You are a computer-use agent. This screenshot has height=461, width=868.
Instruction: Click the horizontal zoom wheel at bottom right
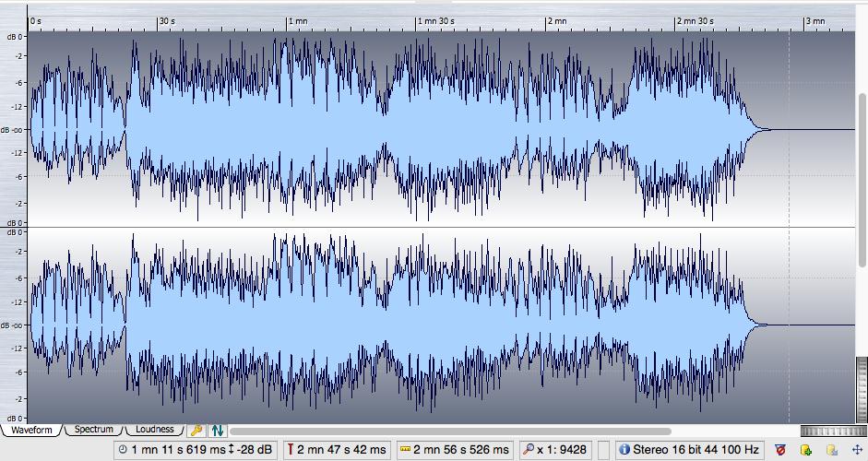point(833,431)
